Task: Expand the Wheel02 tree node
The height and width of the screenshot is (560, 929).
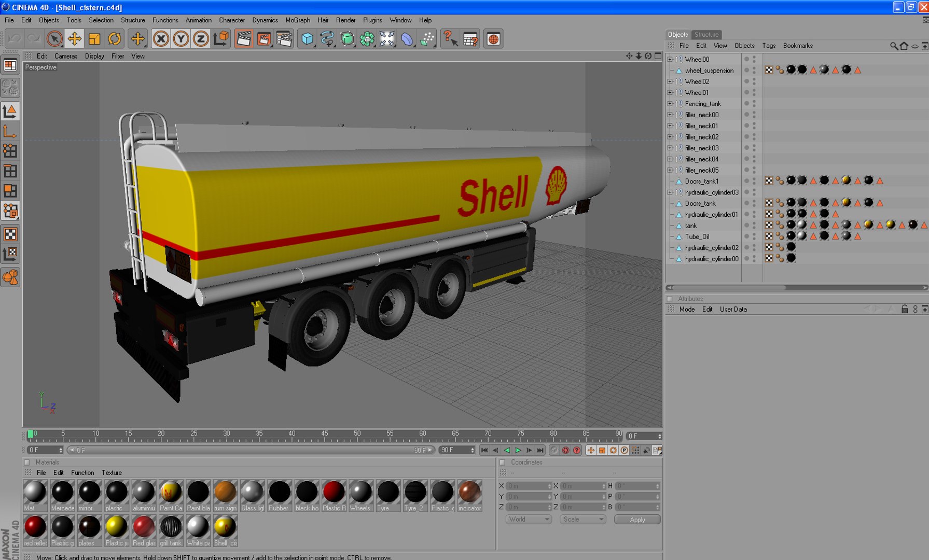Action: click(x=670, y=81)
